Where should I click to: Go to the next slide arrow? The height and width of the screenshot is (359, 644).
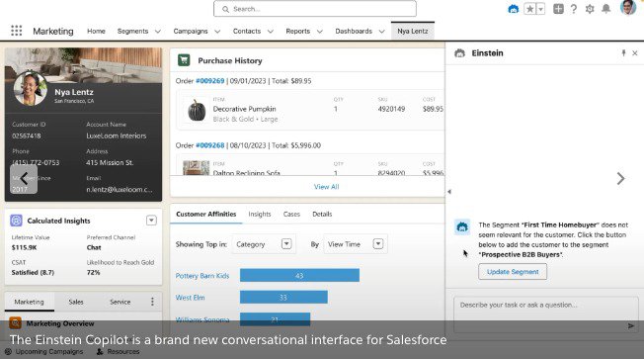pos(620,178)
